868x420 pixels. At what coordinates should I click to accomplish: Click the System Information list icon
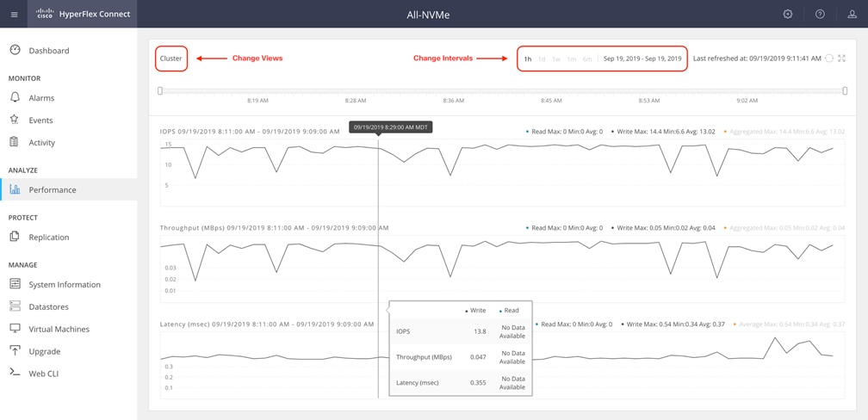tap(15, 284)
